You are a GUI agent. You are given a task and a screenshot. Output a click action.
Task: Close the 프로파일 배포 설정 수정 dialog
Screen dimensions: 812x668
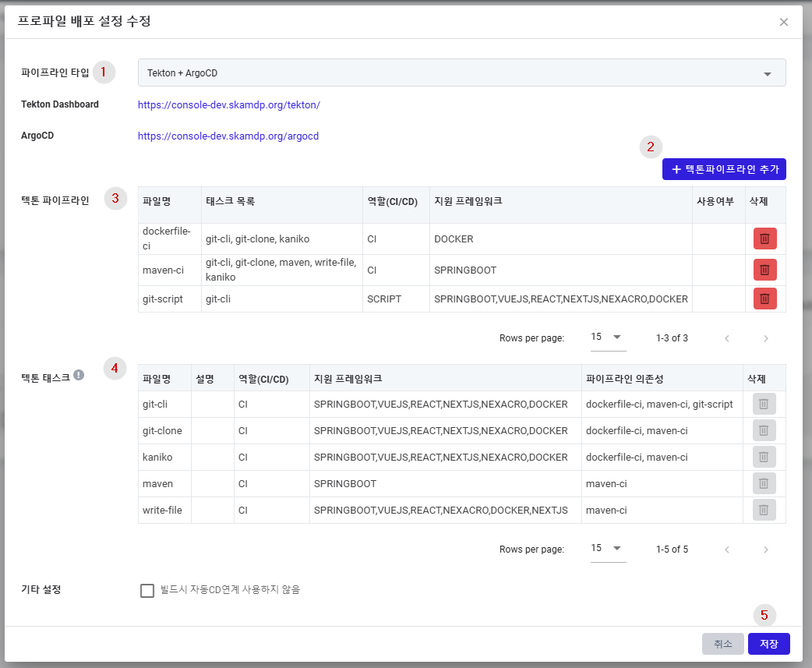(783, 22)
